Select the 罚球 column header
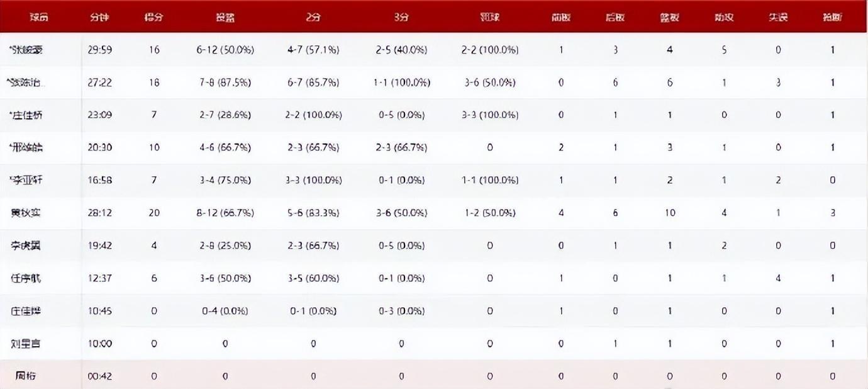The height and width of the screenshot is (389, 868). [489, 18]
